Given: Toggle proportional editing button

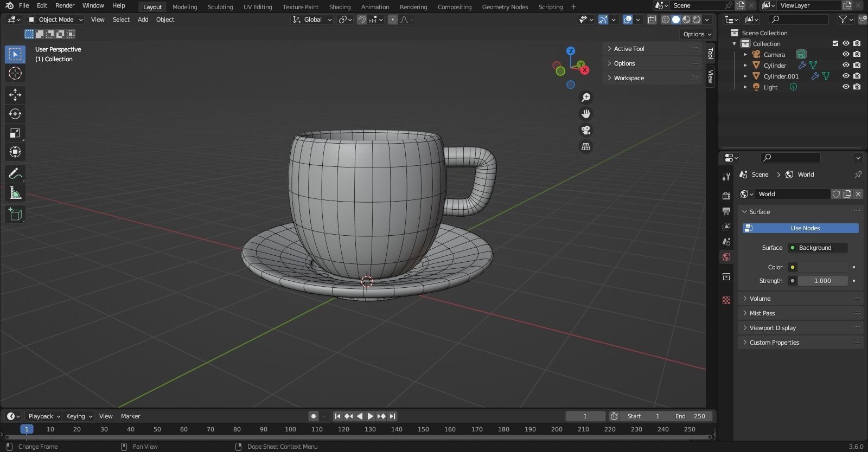Looking at the screenshot, I should pyautogui.click(x=393, y=20).
